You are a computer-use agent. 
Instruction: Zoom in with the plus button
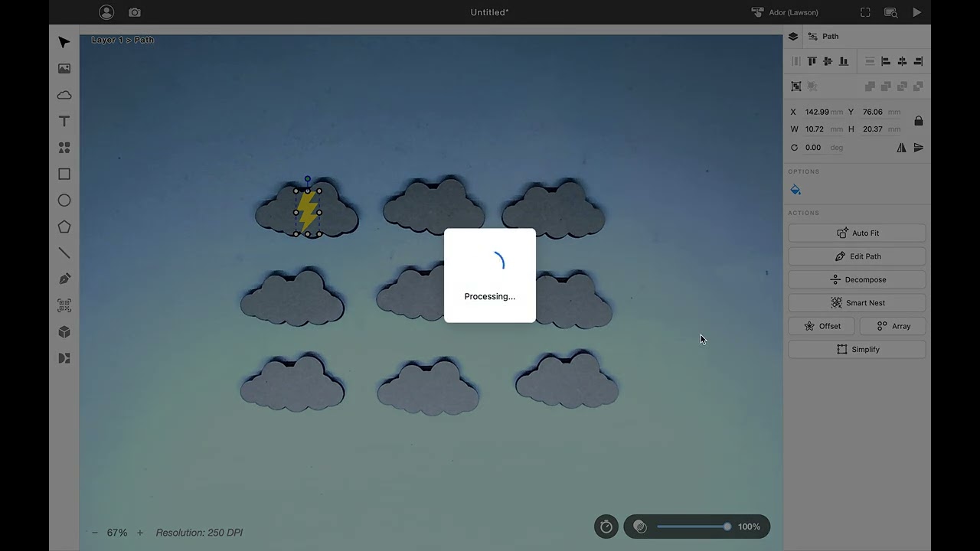[140, 533]
